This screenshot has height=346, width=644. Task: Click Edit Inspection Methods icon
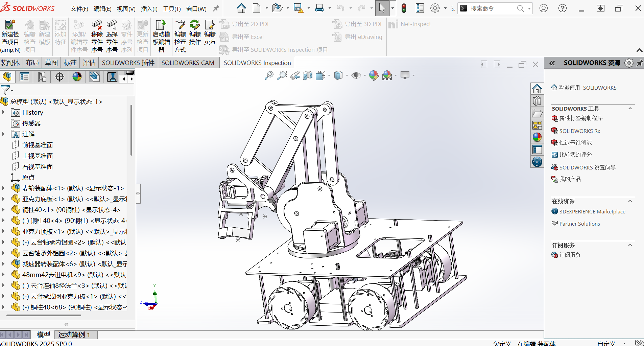[x=180, y=25]
